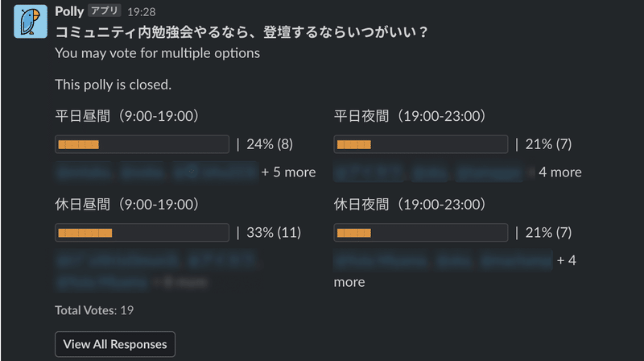Click the 休日夜間 21% progress bar
This screenshot has height=361, width=644.
[420, 233]
